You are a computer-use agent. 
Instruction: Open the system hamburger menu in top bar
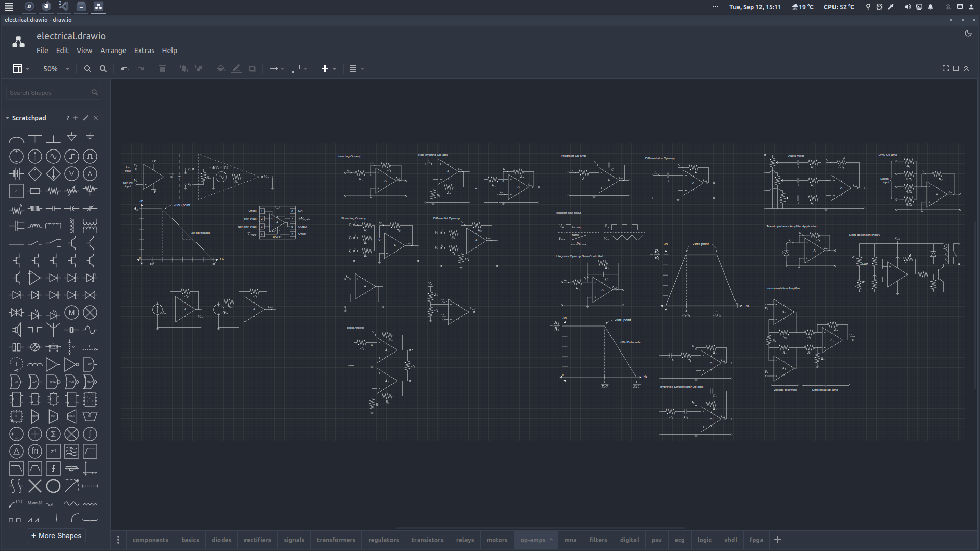pos(9,7)
